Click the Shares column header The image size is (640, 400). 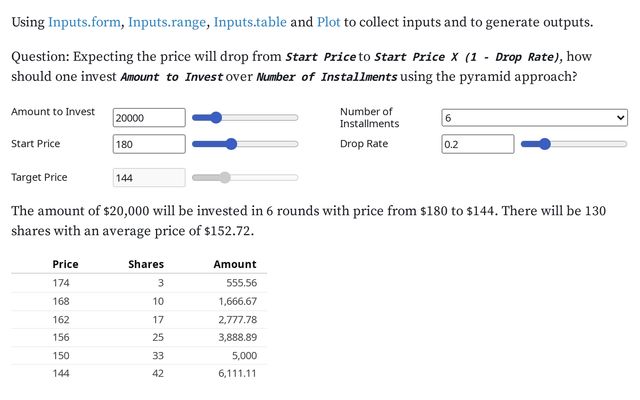pyautogui.click(x=146, y=264)
